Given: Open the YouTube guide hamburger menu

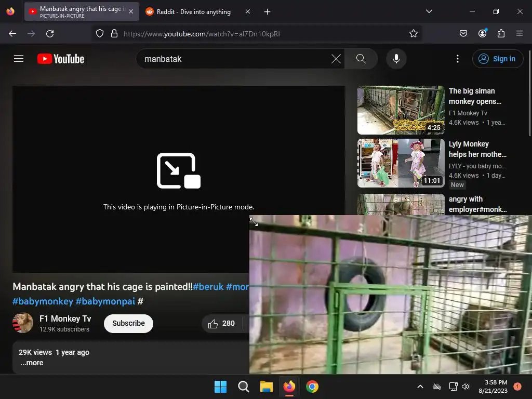Looking at the screenshot, I should coord(19,59).
